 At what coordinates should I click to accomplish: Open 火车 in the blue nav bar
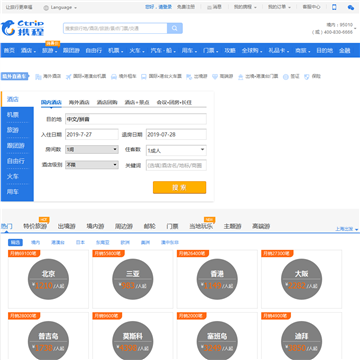(x=137, y=51)
